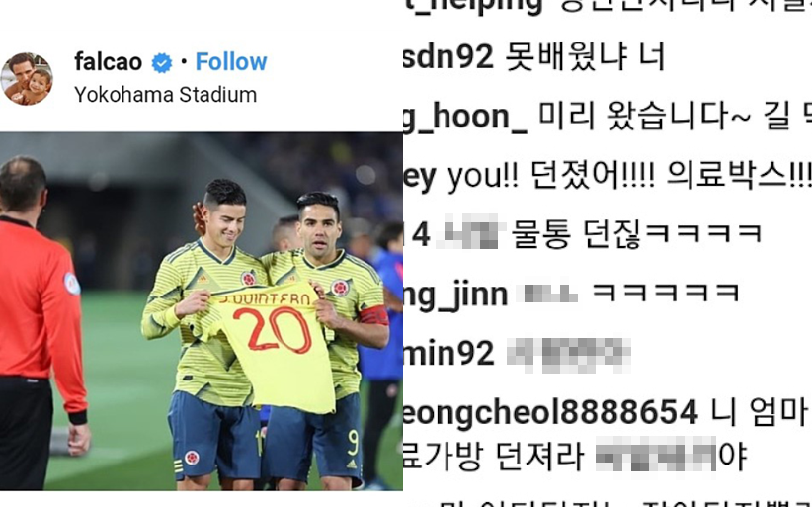The width and height of the screenshot is (812, 507).
Task: Open commenter profile eongcheol8888654
Action: pyautogui.click(x=550, y=413)
